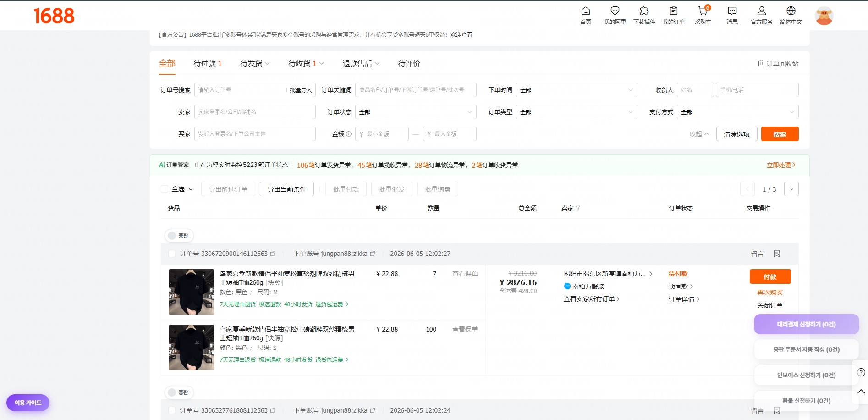The image size is (868, 420).
Task: Copy account icon in second order header
Action: [x=373, y=410]
